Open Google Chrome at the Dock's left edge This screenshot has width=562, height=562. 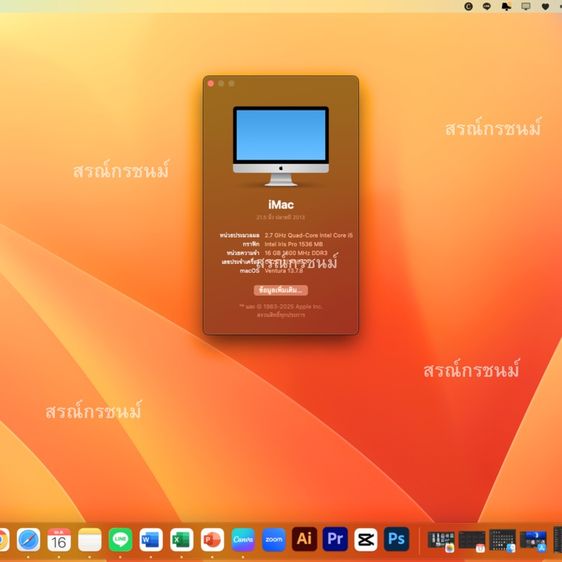pos(4,539)
